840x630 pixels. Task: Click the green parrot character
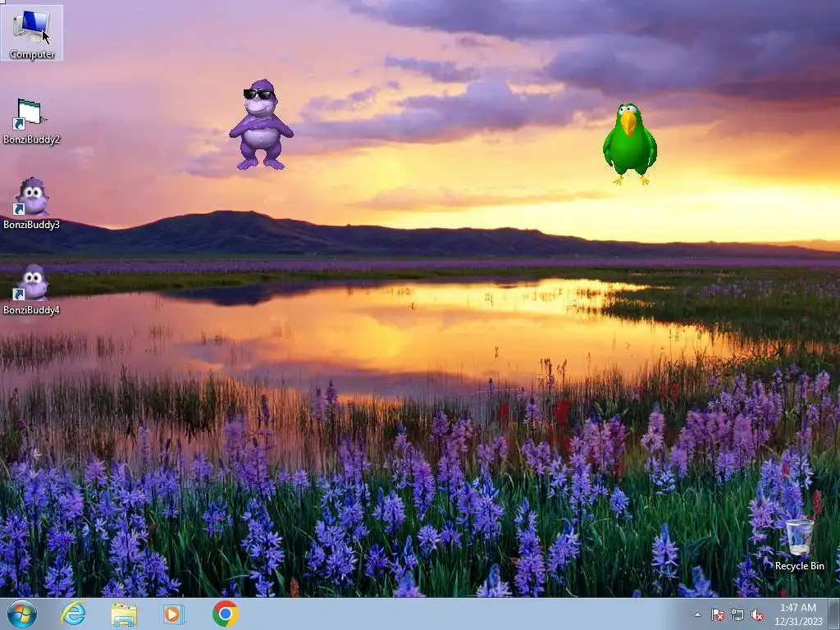point(629,144)
